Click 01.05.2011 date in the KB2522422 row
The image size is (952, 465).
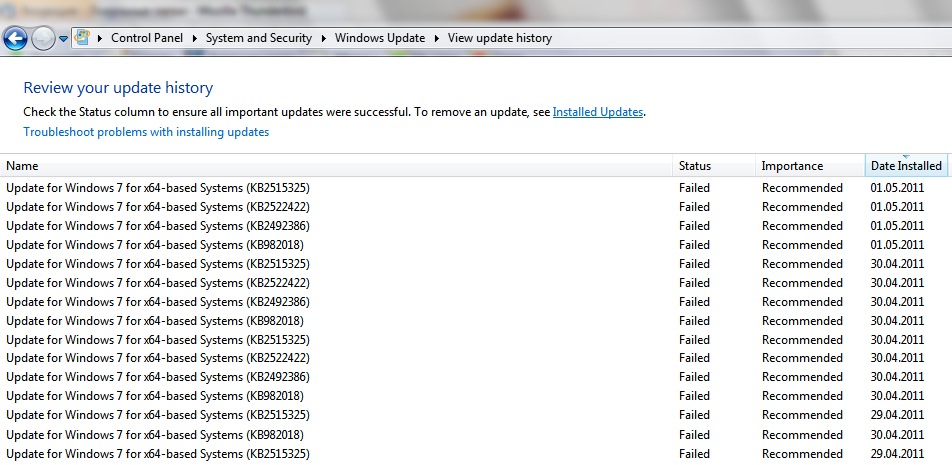coord(897,206)
